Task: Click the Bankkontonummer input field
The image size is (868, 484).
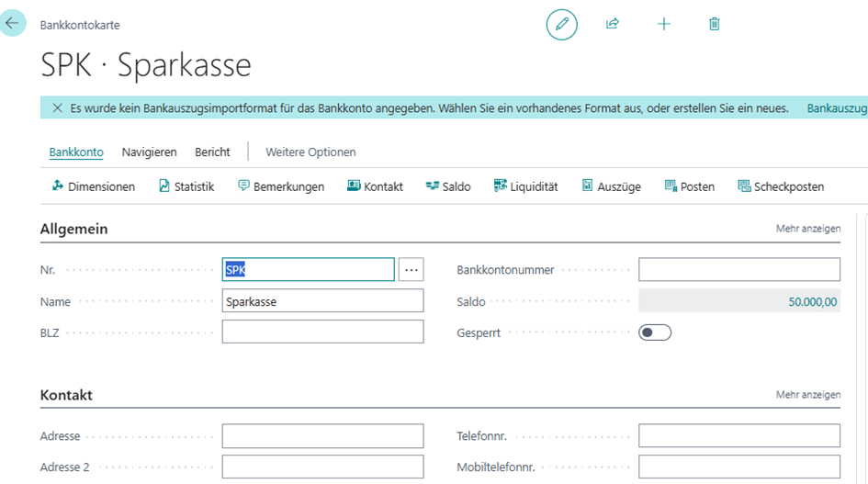Action: 738,269
